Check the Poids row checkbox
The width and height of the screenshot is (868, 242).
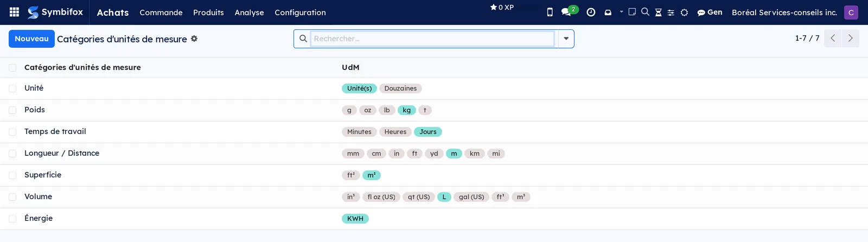coord(12,110)
